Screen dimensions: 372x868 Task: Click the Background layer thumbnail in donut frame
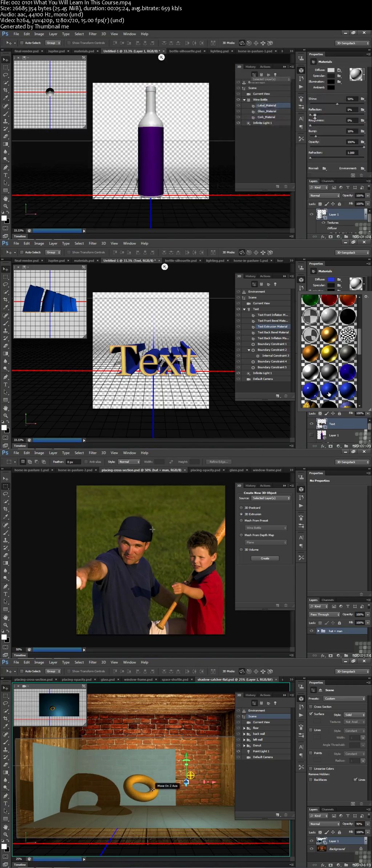322,849
